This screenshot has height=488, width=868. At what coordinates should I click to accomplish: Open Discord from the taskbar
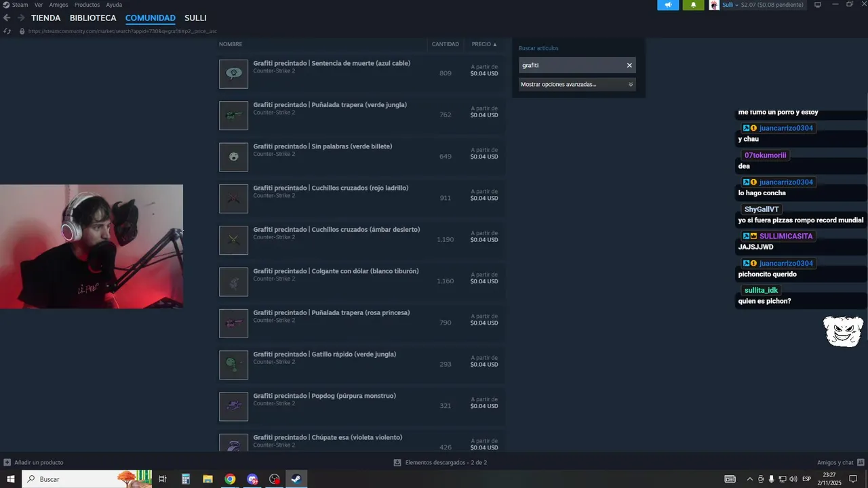[252, 479]
